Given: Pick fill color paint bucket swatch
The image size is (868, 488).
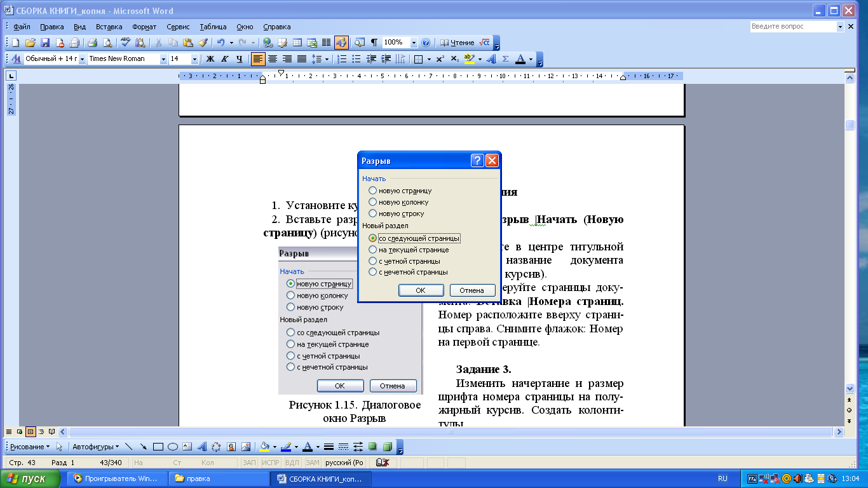Looking at the screenshot, I should point(266,447).
